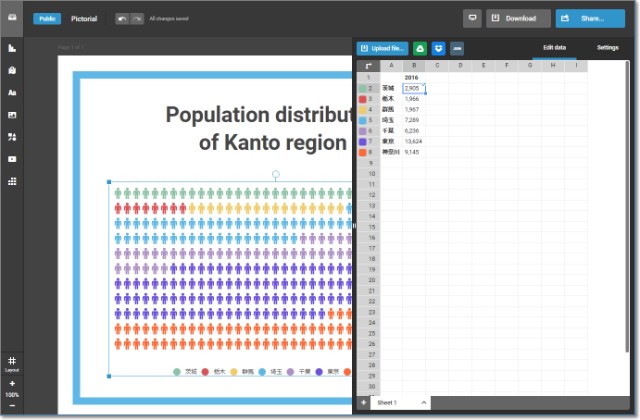Toggle the transpose rows/columns corner button

(x=367, y=65)
